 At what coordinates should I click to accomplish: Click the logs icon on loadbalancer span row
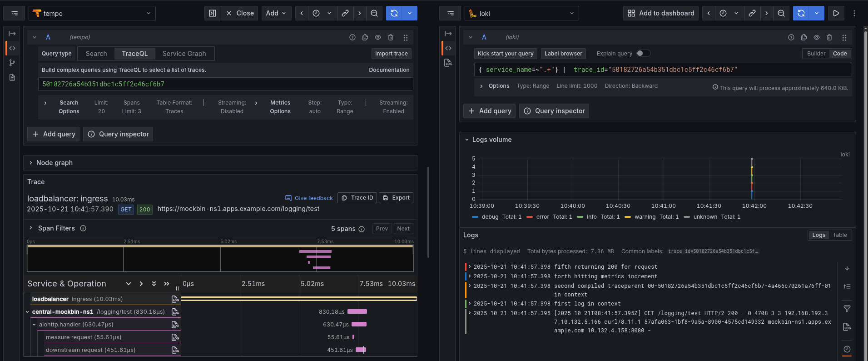[175, 299]
